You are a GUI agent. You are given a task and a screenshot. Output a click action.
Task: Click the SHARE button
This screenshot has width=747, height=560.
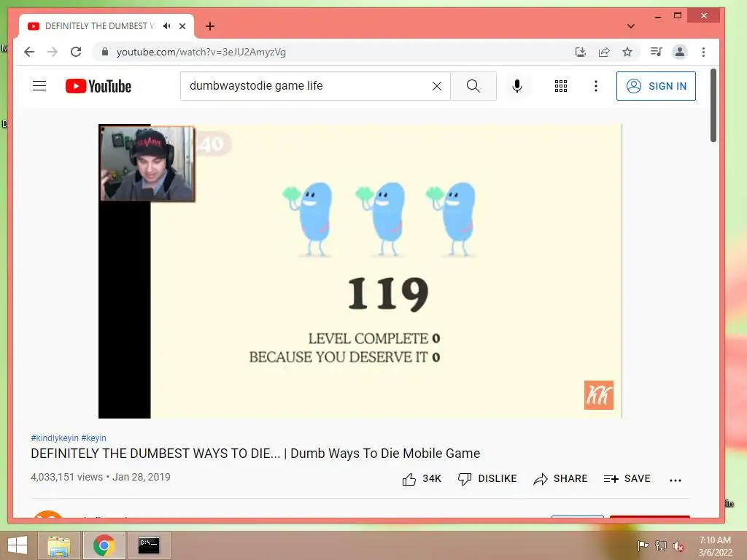click(x=561, y=478)
